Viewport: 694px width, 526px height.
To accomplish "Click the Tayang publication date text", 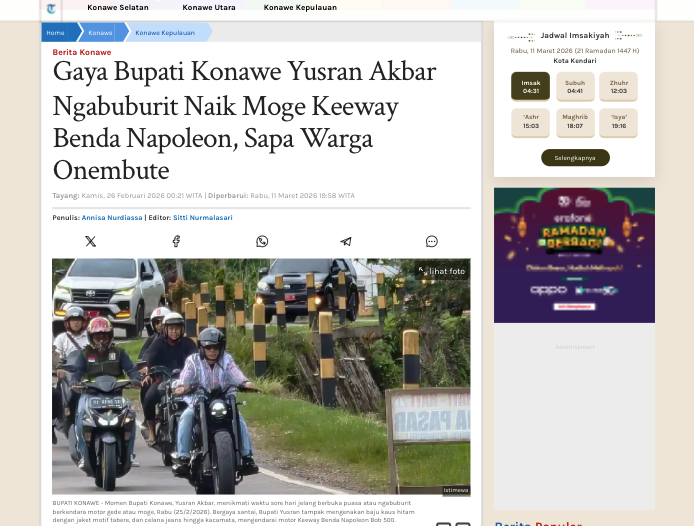I will [127, 195].
